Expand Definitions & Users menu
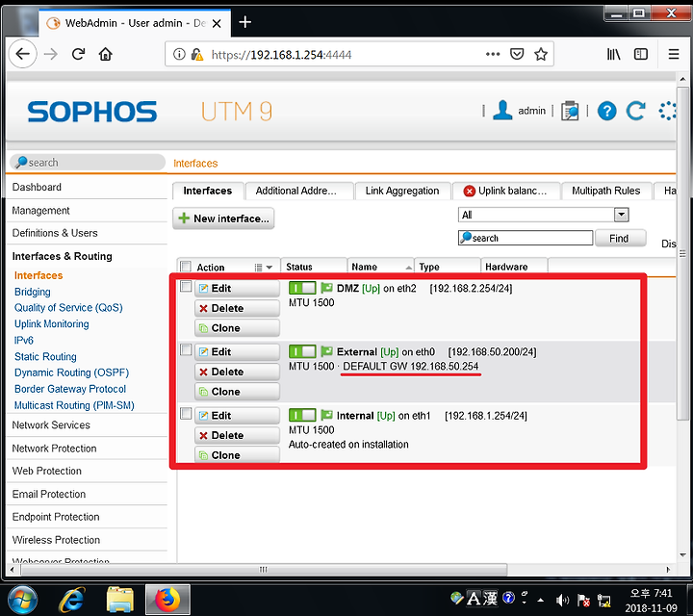The image size is (693, 616). pyautogui.click(x=55, y=233)
